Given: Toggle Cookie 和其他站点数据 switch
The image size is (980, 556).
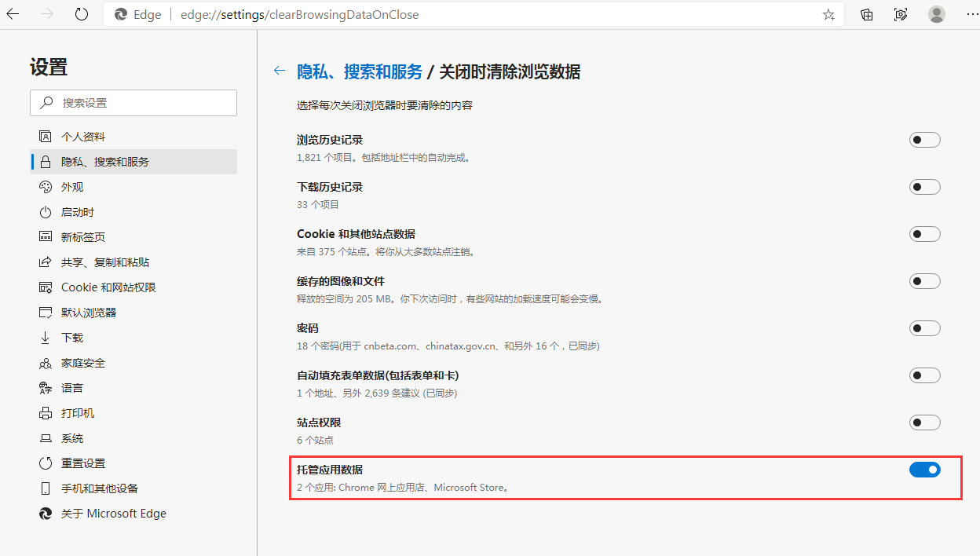Looking at the screenshot, I should coord(924,234).
